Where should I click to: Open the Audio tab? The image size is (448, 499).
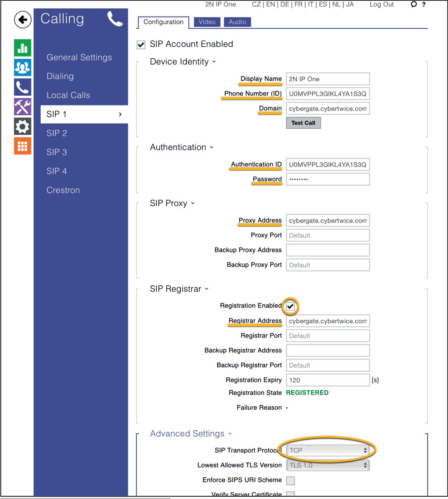tap(237, 22)
